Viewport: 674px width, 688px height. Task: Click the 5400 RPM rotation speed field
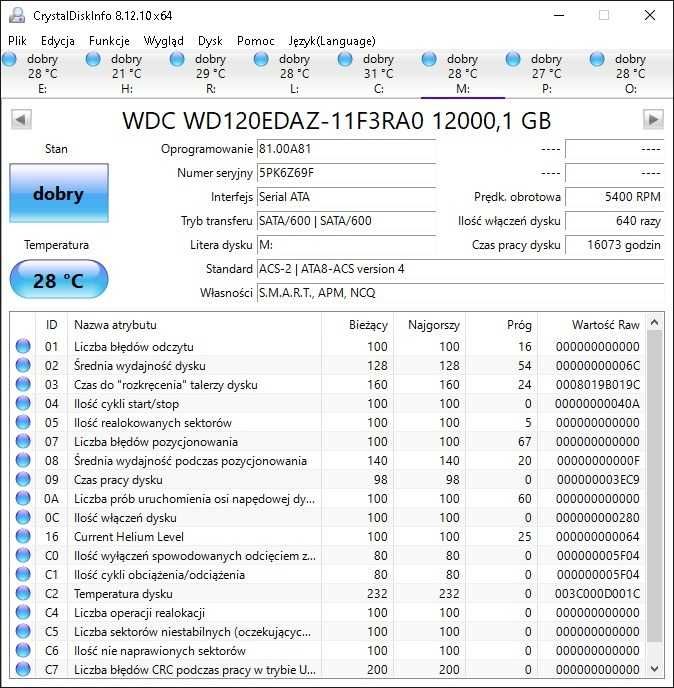[x=614, y=197]
